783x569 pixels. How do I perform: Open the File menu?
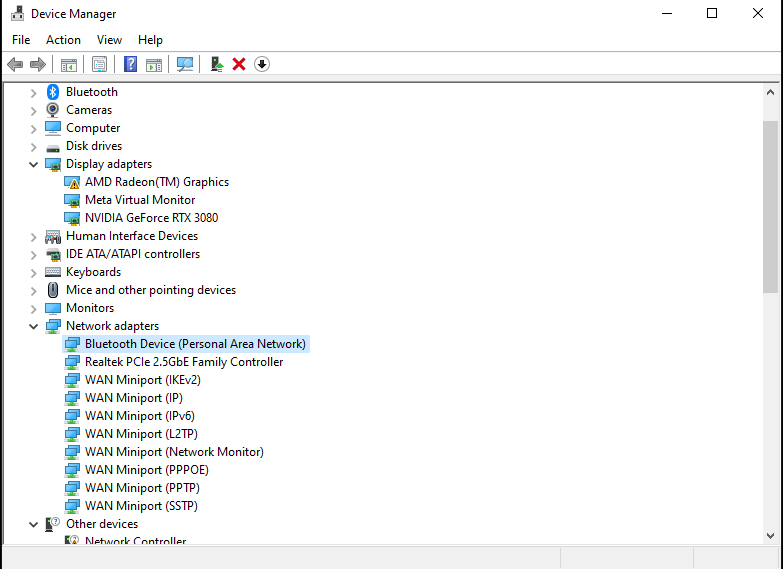21,40
